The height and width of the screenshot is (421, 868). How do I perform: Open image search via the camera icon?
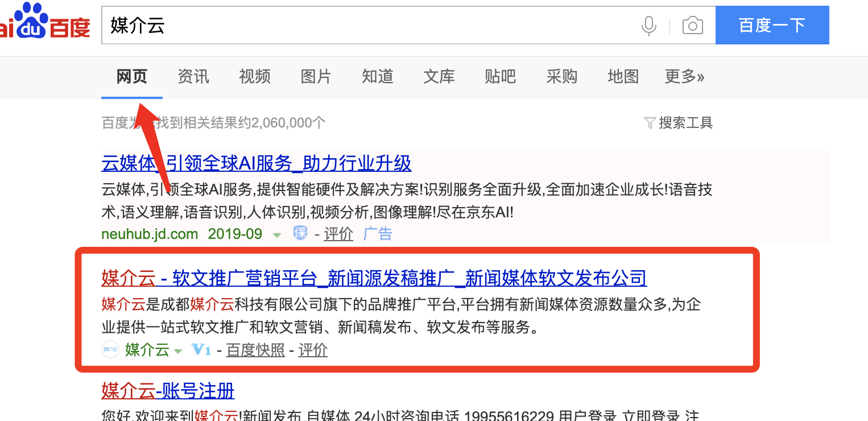tap(692, 24)
